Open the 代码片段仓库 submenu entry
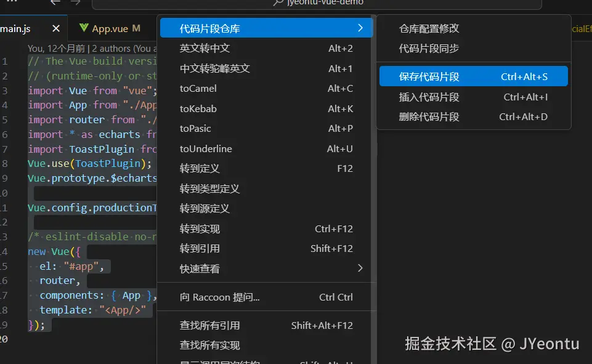The height and width of the screenshot is (364, 592). 266,28
